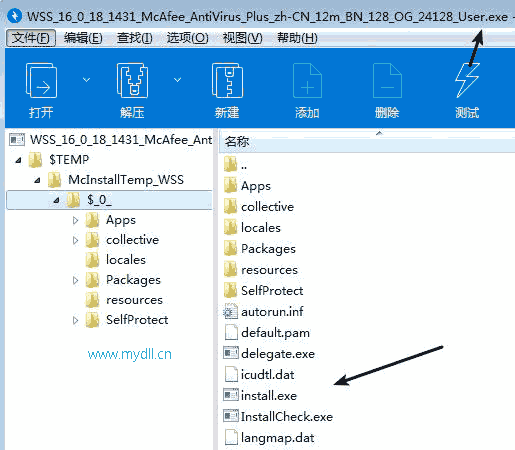Image resolution: width=515 pixels, height=450 pixels.
Task: Select $TEMP folder in tree
Action: (69, 160)
